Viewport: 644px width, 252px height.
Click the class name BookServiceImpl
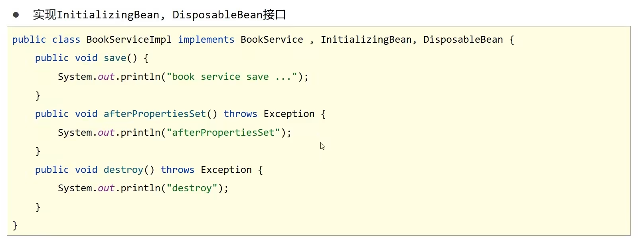pyautogui.click(x=129, y=40)
